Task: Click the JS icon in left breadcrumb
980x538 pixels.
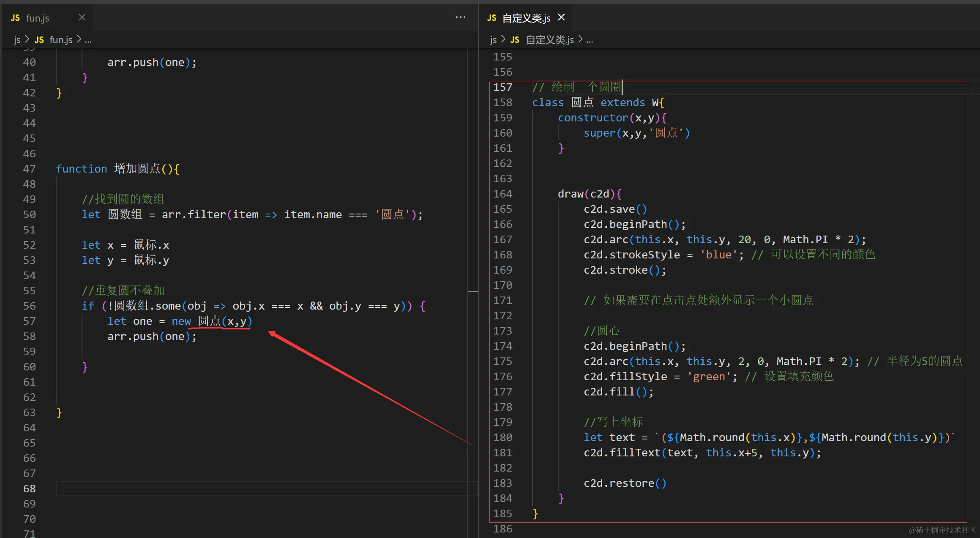Action: pos(39,40)
